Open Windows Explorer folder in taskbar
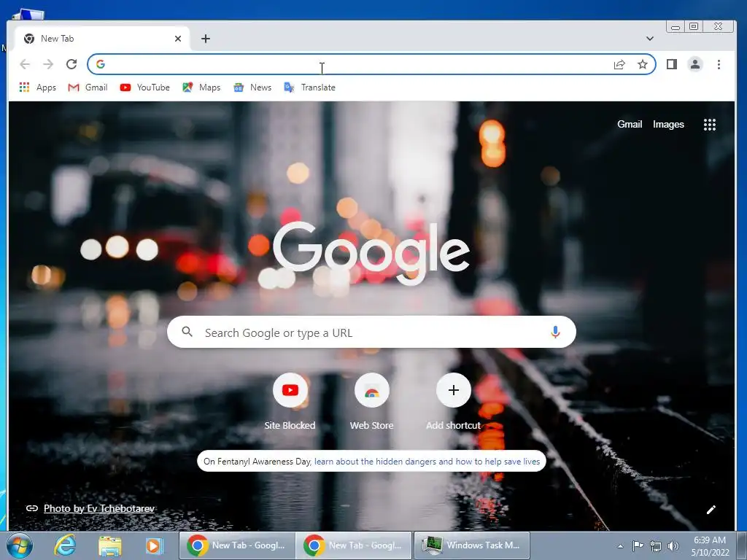 [x=110, y=545]
